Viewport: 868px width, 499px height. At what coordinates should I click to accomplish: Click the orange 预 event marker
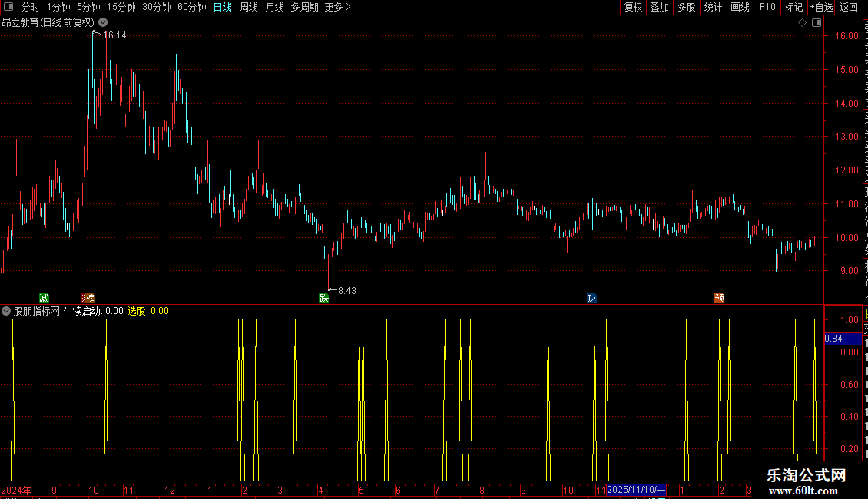720,298
